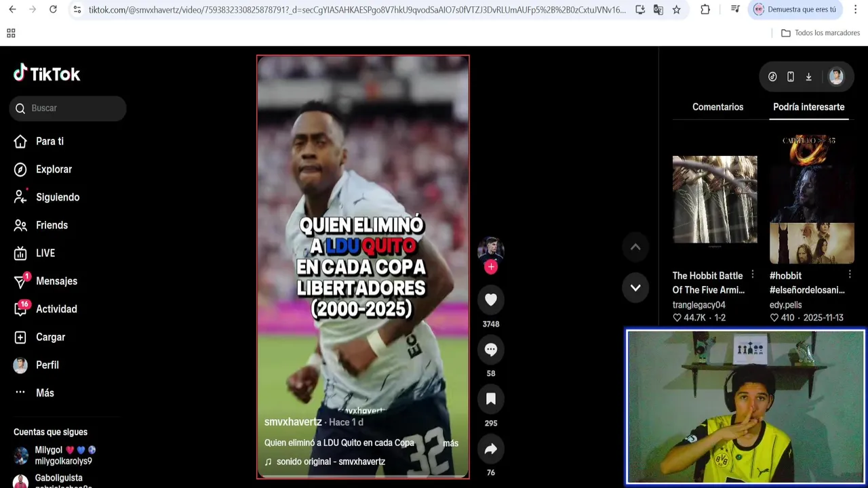Open the Milygol followed account

[64, 455]
